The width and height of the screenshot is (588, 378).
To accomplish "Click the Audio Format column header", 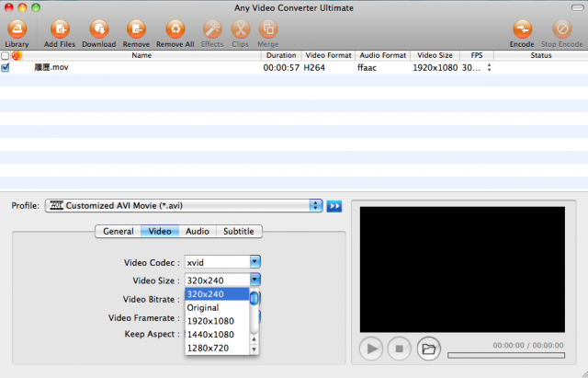I will click(383, 55).
